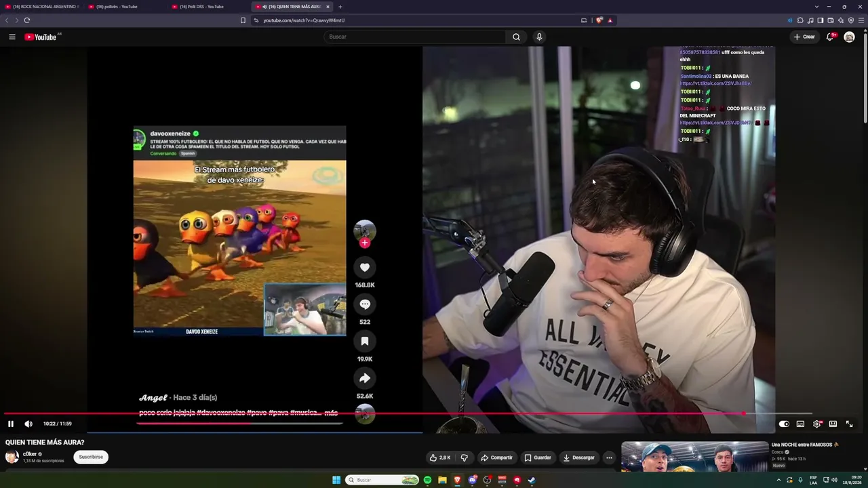Bookmark this page in the address bar

click(x=243, y=20)
